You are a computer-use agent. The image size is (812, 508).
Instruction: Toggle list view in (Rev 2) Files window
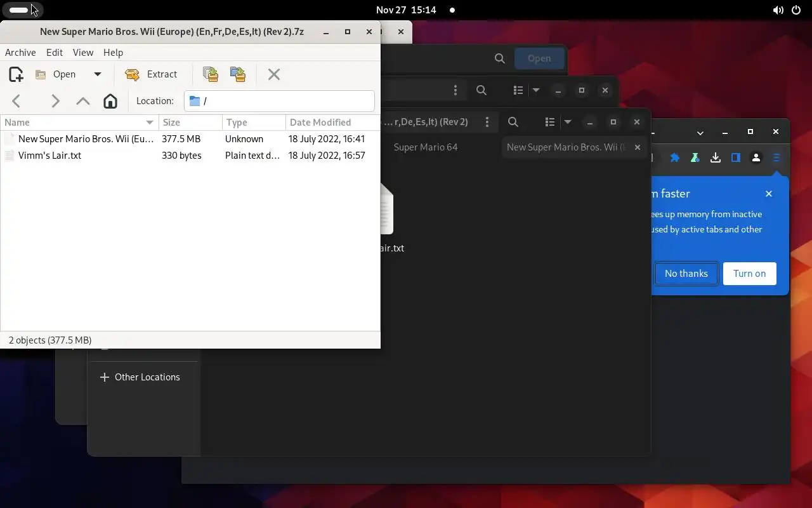550,122
